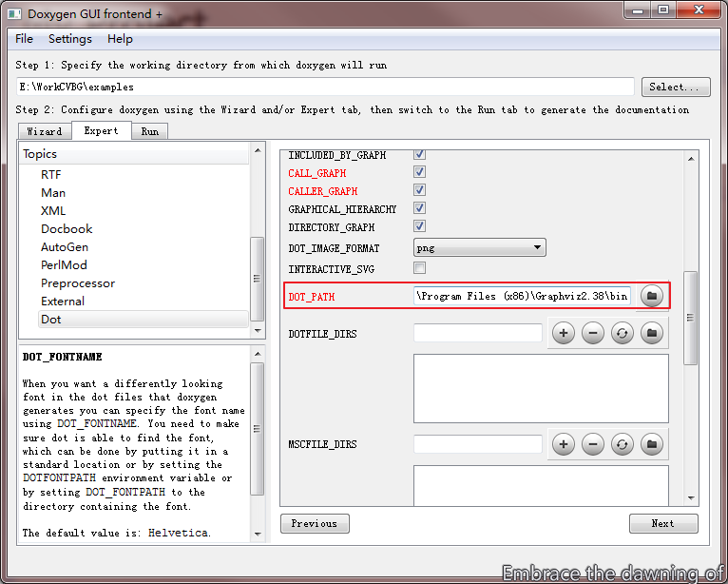Switch to the Wizard tab

pos(45,131)
